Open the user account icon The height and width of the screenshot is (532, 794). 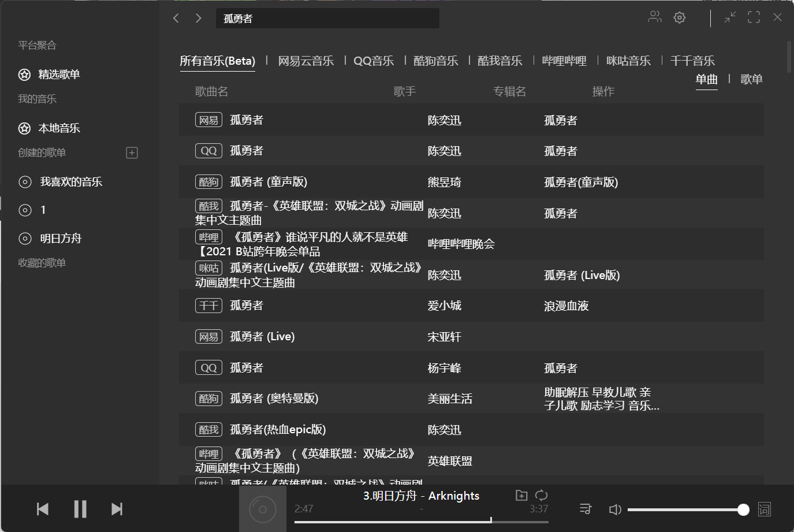pyautogui.click(x=654, y=17)
